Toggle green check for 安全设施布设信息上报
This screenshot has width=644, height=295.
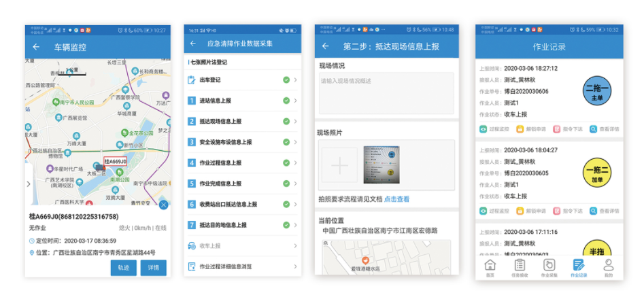[x=286, y=142]
